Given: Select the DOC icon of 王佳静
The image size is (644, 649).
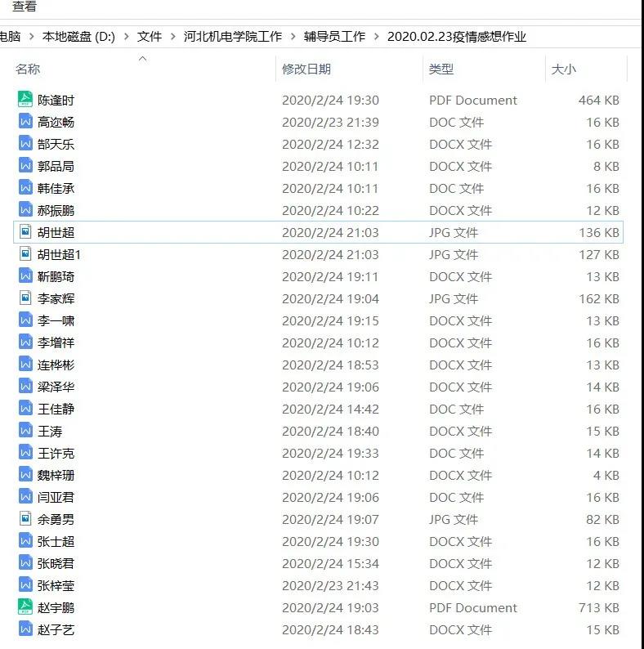Looking at the screenshot, I should pyautogui.click(x=25, y=408).
